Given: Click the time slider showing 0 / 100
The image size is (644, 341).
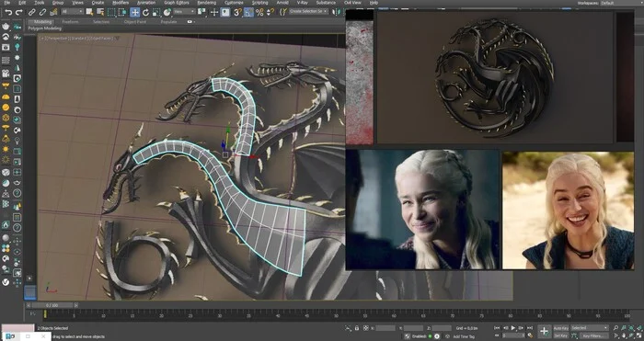Looking at the screenshot, I should pyautogui.click(x=52, y=305).
